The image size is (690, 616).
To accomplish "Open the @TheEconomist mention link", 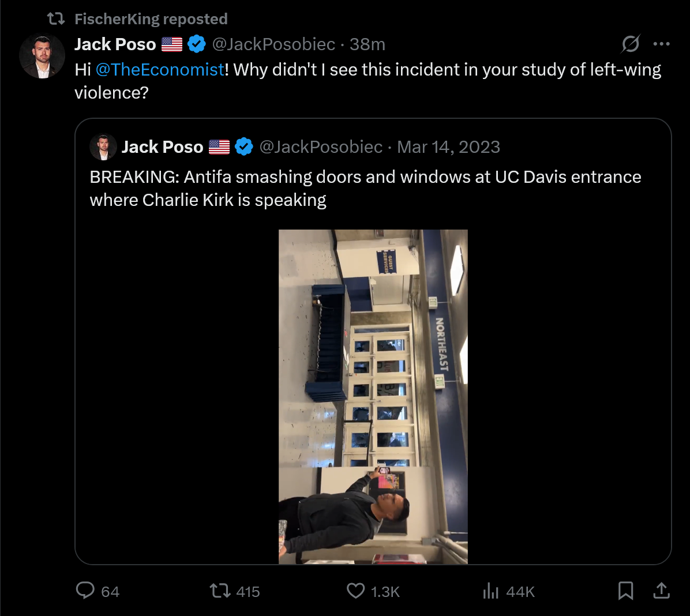I will (x=160, y=70).
